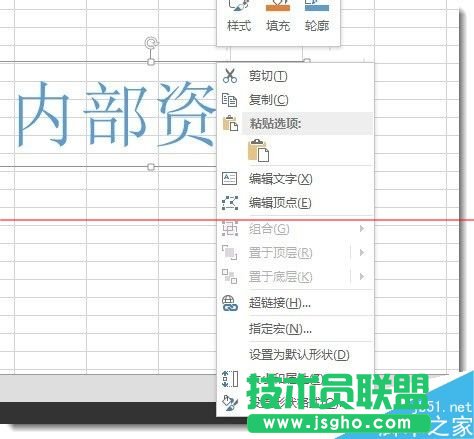The width and height of the screenshot is (474, 439).
Task: Click the Hyperlink globe icon
Action: pyautogui.click(x=230, y=303)
